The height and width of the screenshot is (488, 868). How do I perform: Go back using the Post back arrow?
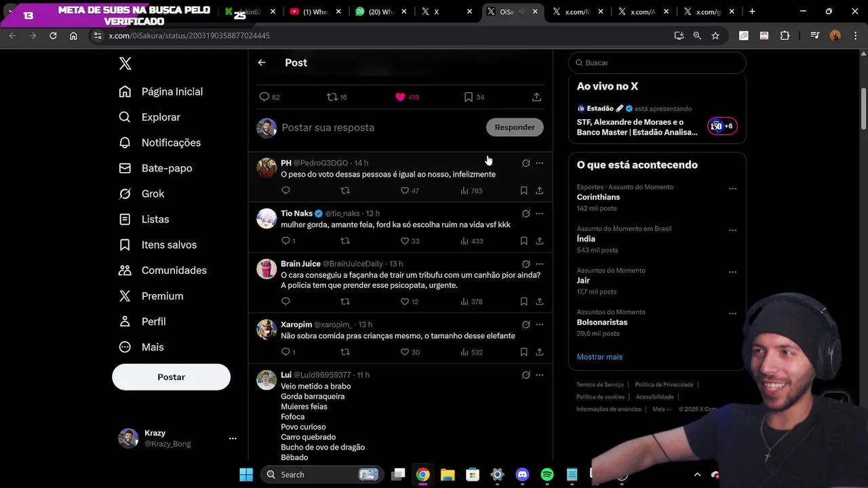(262, 62)
